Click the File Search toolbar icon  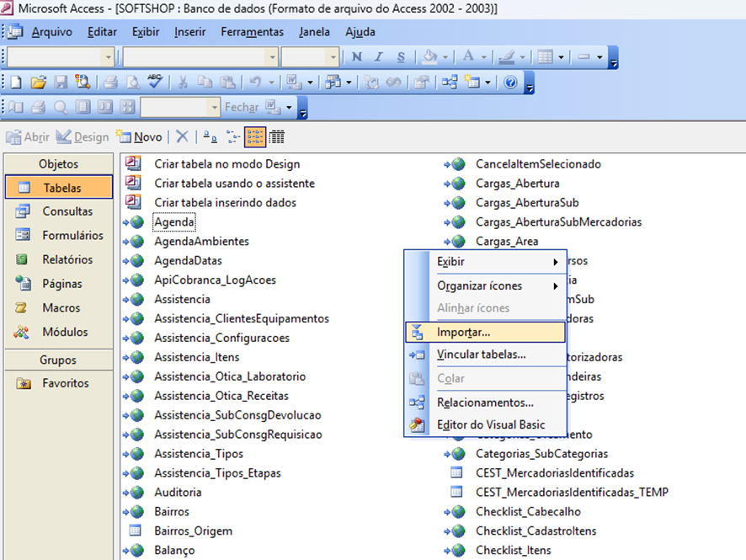83,83
